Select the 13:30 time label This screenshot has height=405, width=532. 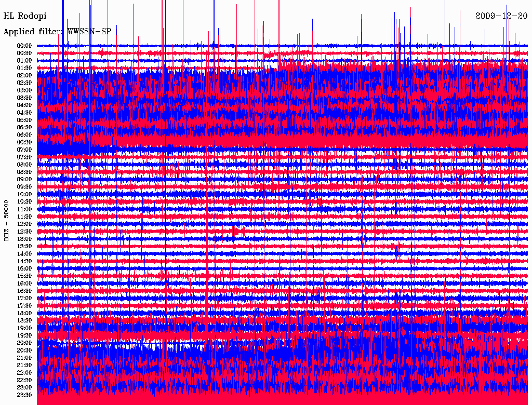pyautogui.click(x=24, y=246)
